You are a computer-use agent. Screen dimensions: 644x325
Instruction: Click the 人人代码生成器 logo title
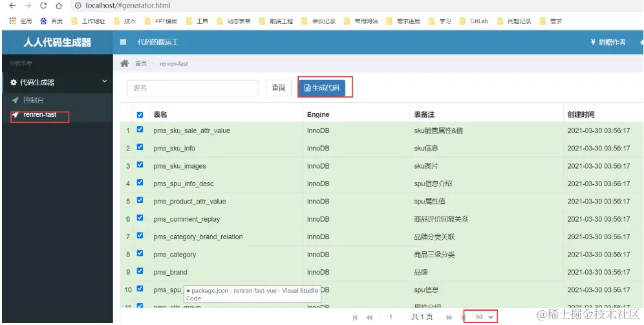[58, 42]
